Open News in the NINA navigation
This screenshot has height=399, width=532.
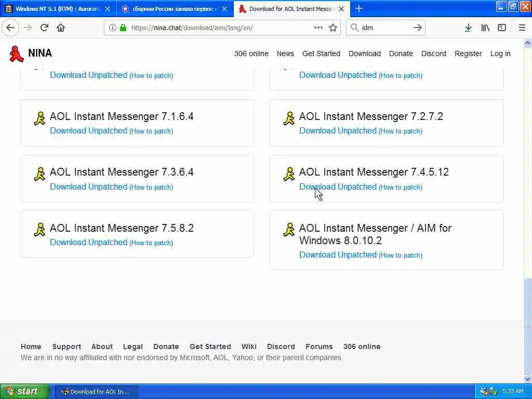tap(285, 54)
